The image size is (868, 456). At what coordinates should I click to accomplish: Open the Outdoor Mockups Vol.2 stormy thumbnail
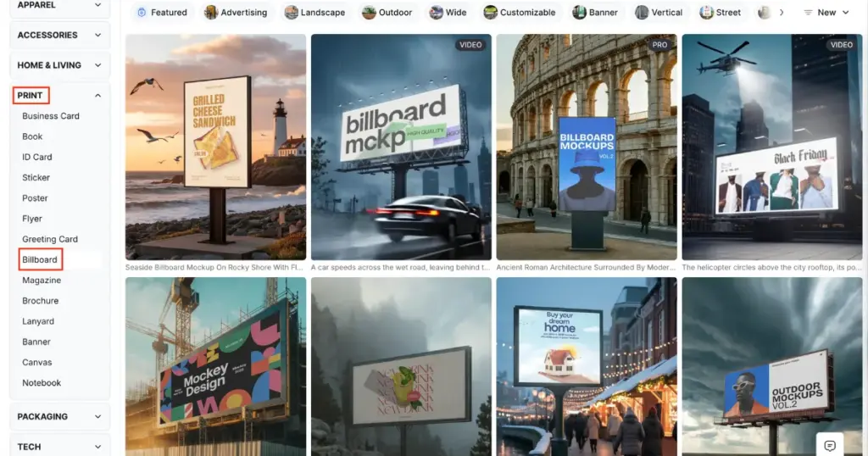click(772, 366)
